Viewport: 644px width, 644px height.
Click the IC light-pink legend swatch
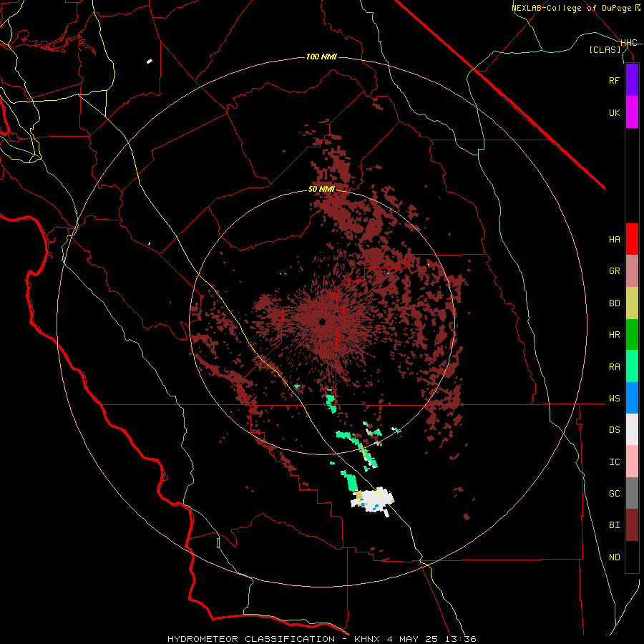click(632, 462)
